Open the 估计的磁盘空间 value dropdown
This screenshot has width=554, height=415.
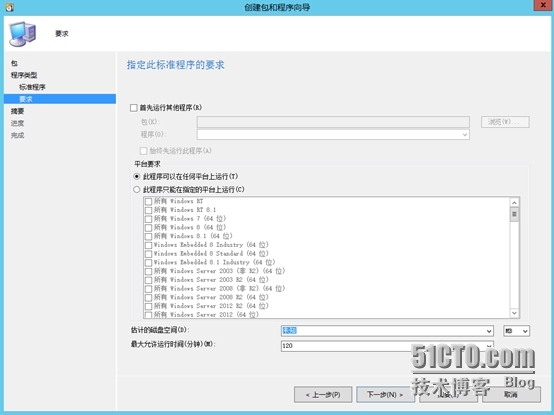coord(489,331)
